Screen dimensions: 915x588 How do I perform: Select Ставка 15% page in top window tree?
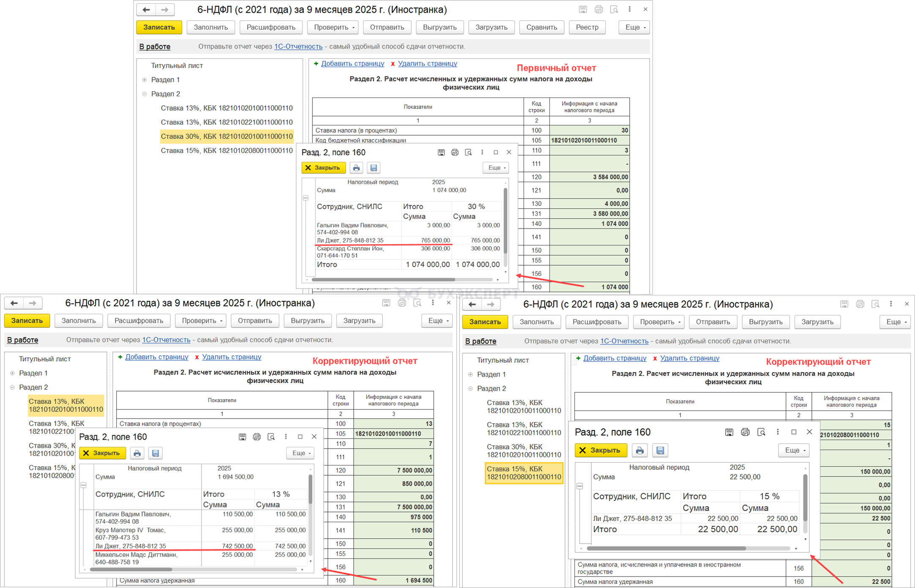pos(227,150)
